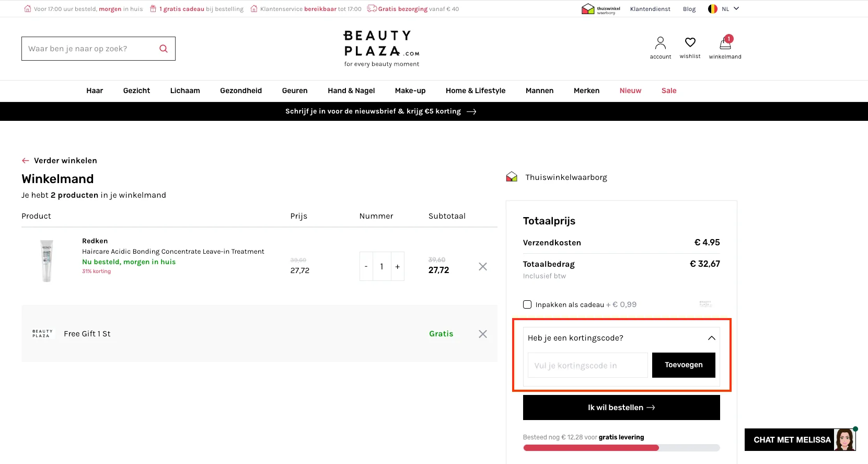Tick the Inpakken als cadeau checkbox
The height and width of the screenshot is (464, 868).
pos(527,304)
